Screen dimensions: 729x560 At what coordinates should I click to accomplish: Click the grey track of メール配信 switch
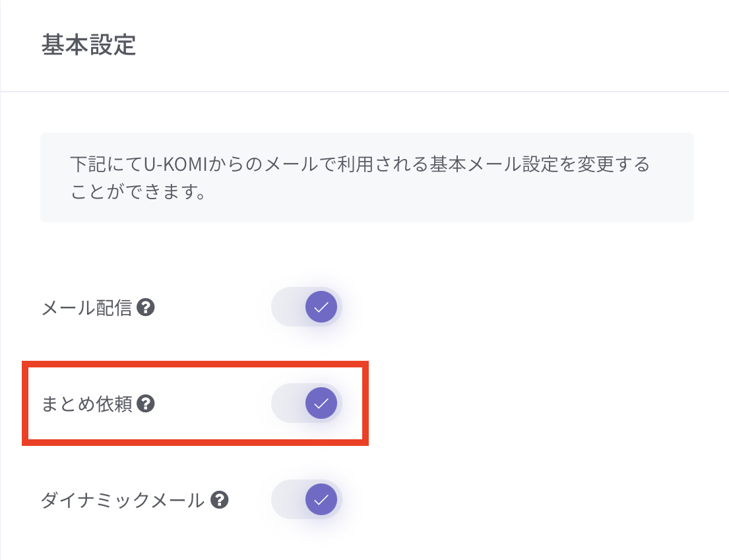coord(288,307)
